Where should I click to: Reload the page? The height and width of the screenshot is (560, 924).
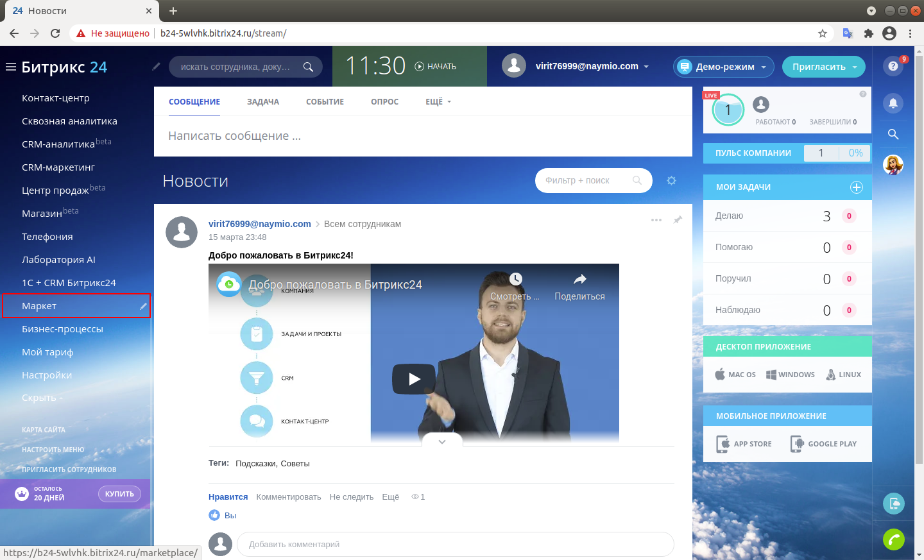pos(55,33)
